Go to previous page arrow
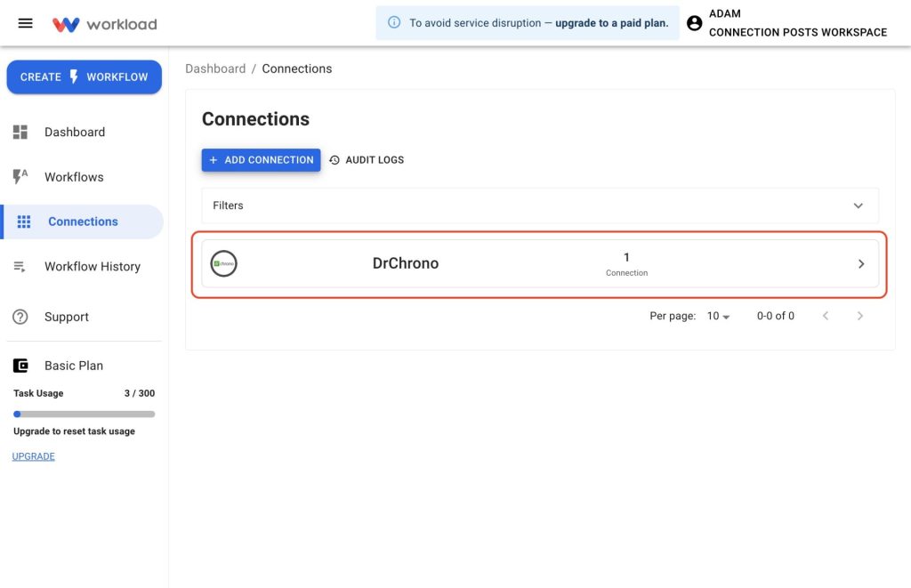Image resolution: width=911 pixels, height=588 pixels. (826, 316)
